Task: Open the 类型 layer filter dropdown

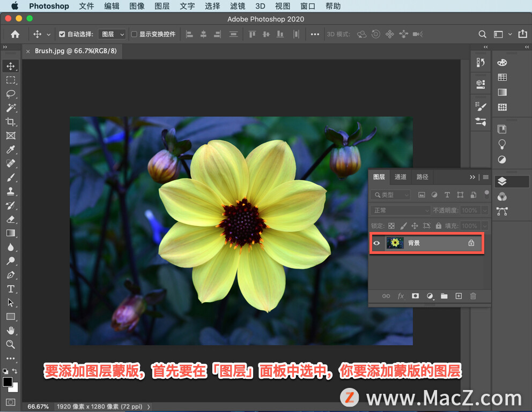Action: 390,195
